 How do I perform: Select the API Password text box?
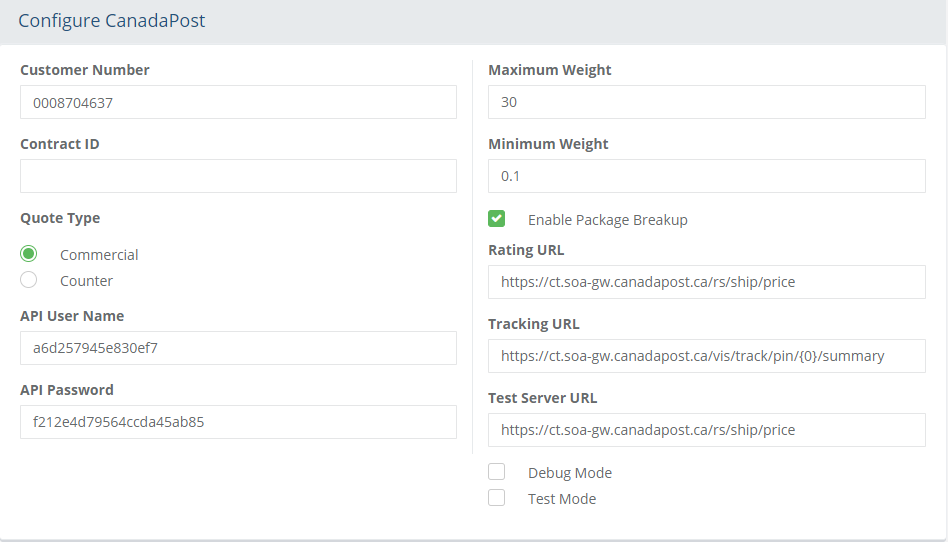[238, 422]
